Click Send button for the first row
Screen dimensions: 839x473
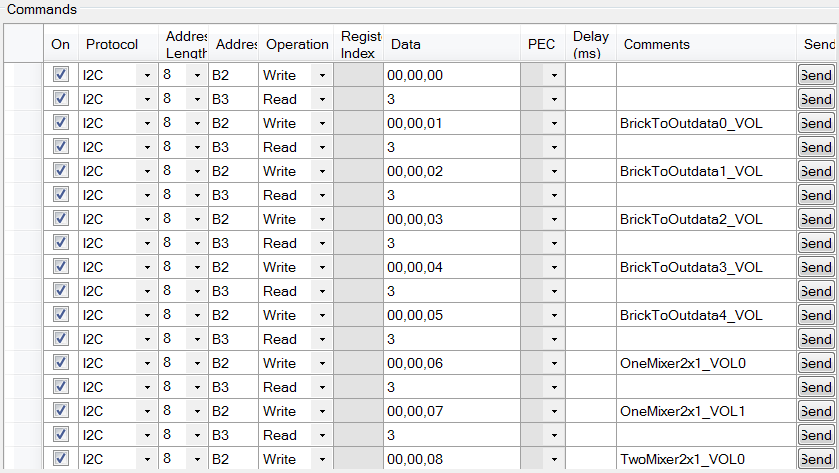point(816,75)
